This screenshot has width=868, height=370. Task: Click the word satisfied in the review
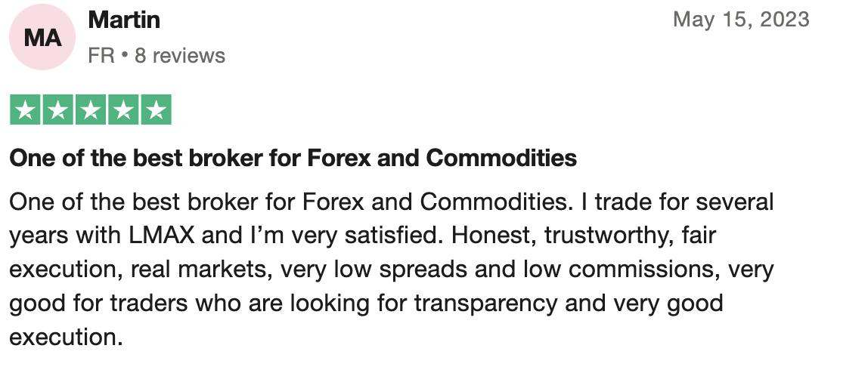tap(392, 236)
